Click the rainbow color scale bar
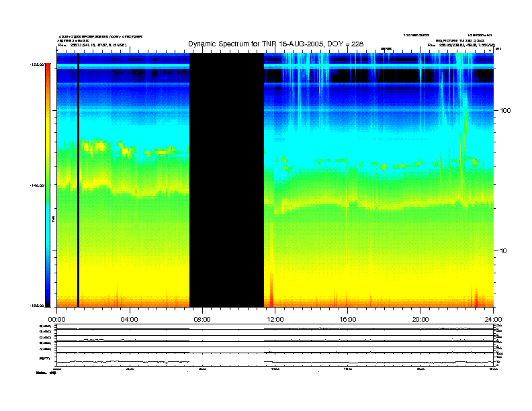532x411 pixels. [x=48, y=185]
